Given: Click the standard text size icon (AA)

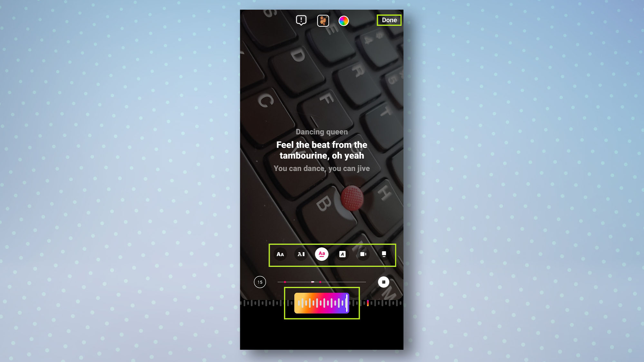Looking at the screenshot, I should coord(280,254).
